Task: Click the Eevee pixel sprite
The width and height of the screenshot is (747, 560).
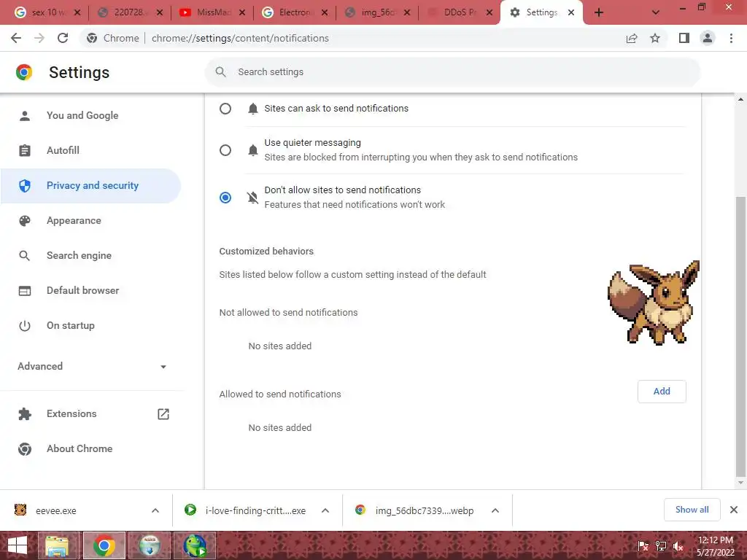Action: [x=654, y=303]
